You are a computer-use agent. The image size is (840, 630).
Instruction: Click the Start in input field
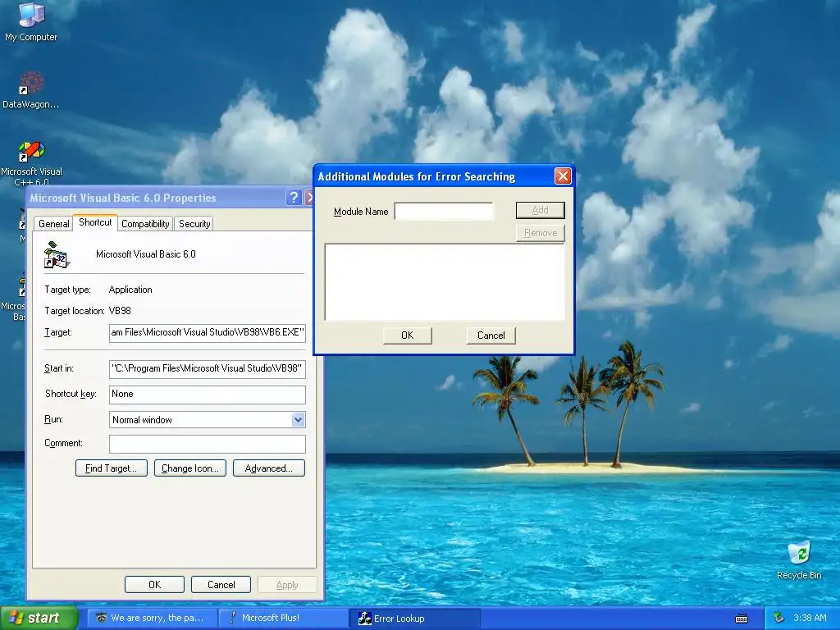(x=208, y=368)
